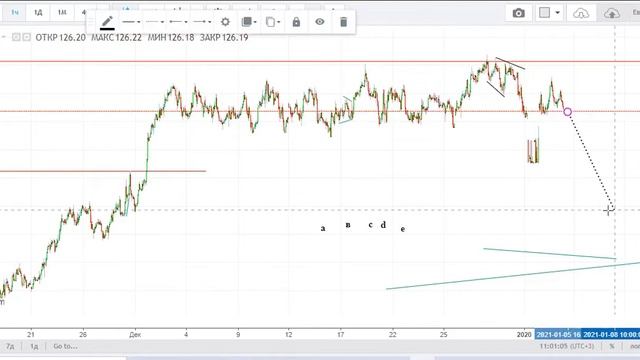Click the time zone 11:01:05 (UTC+3)

[x=567, y=346]
